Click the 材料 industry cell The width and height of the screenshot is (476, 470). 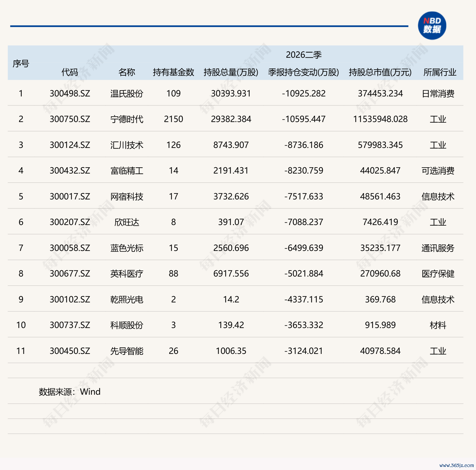[x=438, y=325]
